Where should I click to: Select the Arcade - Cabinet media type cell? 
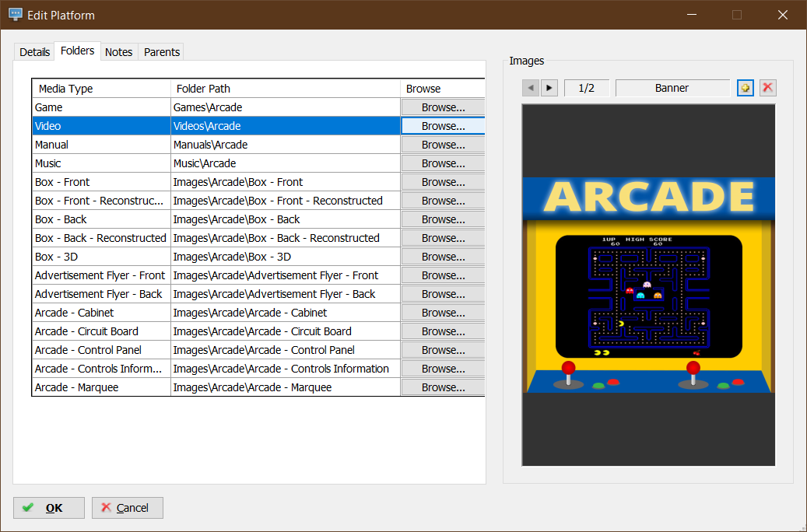pyautogui.click(x=101, y=313)
